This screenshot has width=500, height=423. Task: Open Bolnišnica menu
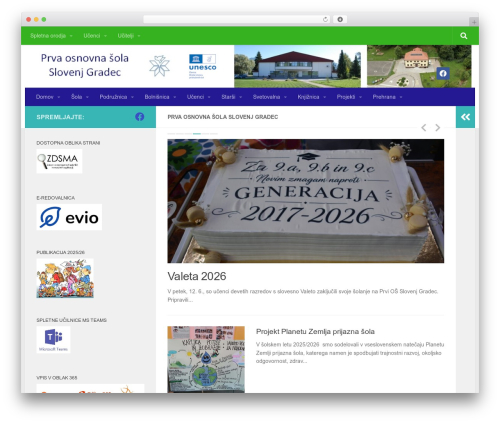click(x=160, y=97)
